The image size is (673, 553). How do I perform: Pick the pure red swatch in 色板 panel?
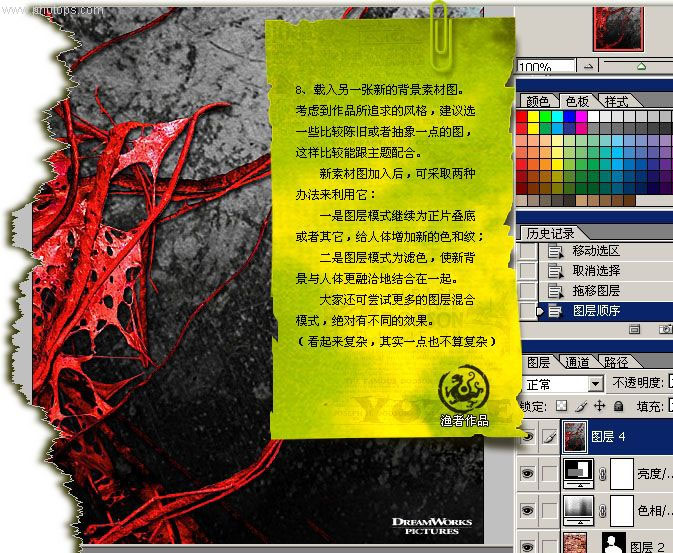[522, 117]
